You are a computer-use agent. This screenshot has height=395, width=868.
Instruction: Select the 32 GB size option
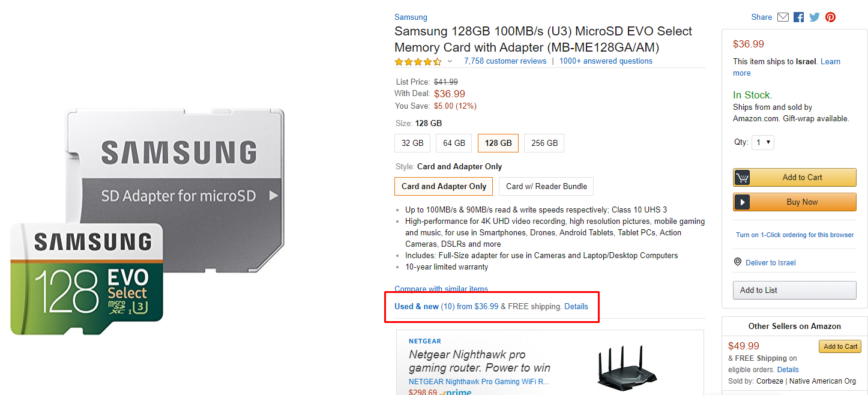point(412,143)
